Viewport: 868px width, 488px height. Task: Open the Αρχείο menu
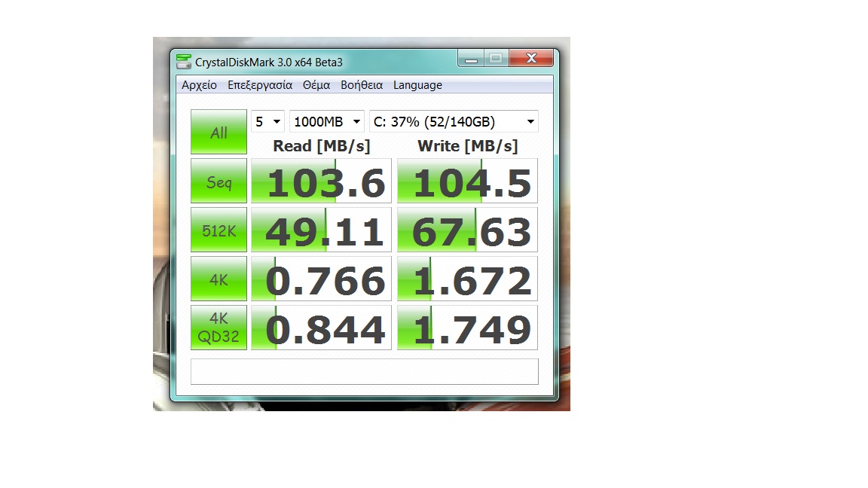click(199, 85)
